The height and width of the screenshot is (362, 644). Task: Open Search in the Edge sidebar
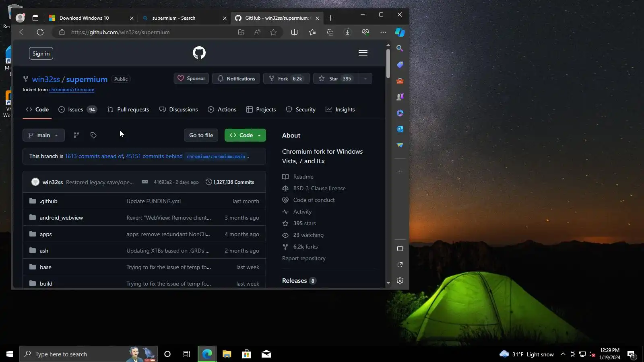pos(400,48)
